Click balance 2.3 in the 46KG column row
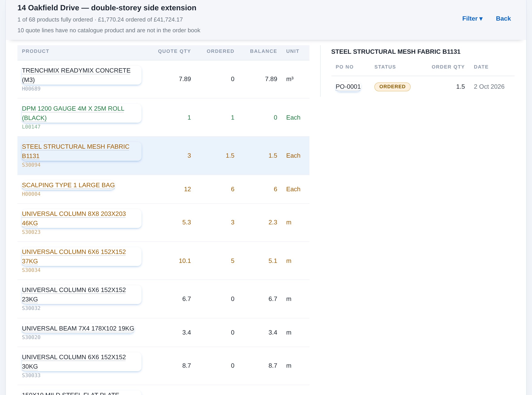The image size is (532, 395). click(x=272, y=222)
